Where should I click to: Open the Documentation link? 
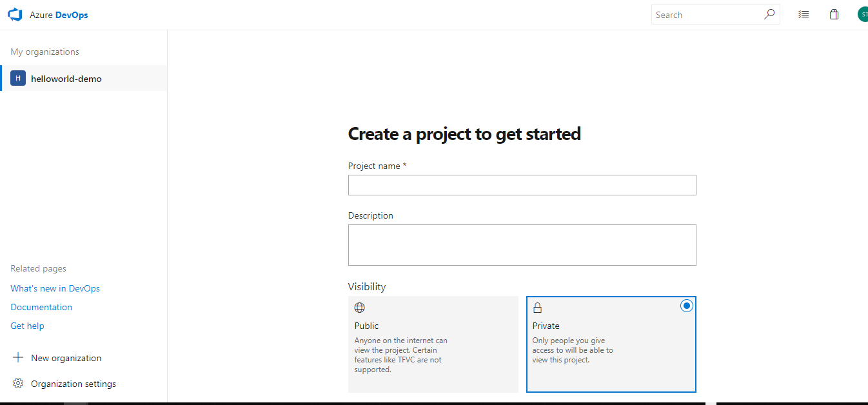[x=41, y=307]
